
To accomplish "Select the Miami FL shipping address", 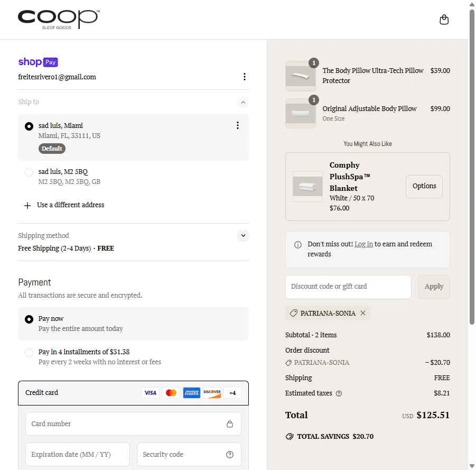I will coord(29,126).
